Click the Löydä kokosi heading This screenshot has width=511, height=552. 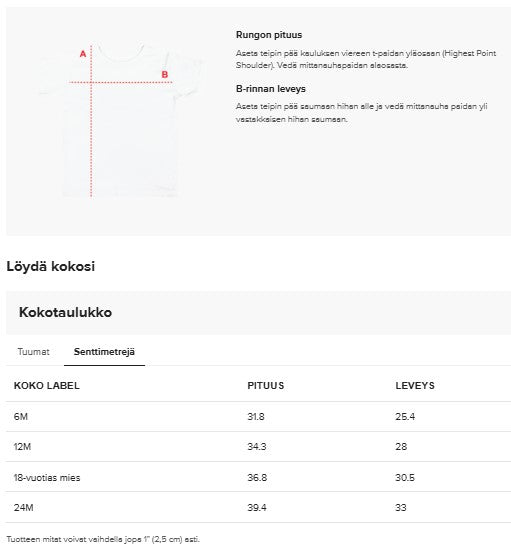(x=51, y=266)
